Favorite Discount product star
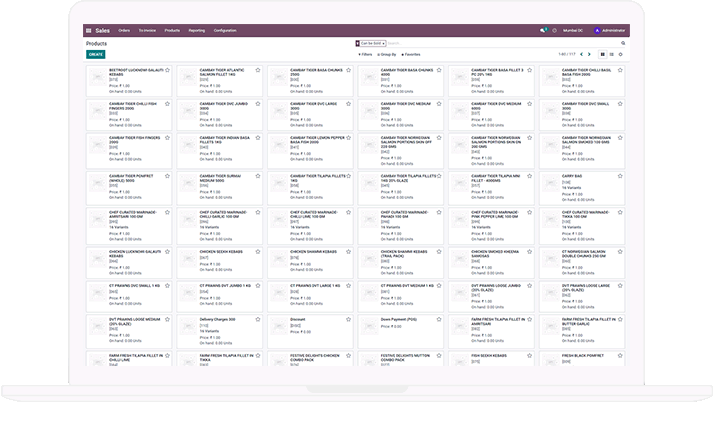The height and width of the screenshot is (430, 715). point(348,320)
